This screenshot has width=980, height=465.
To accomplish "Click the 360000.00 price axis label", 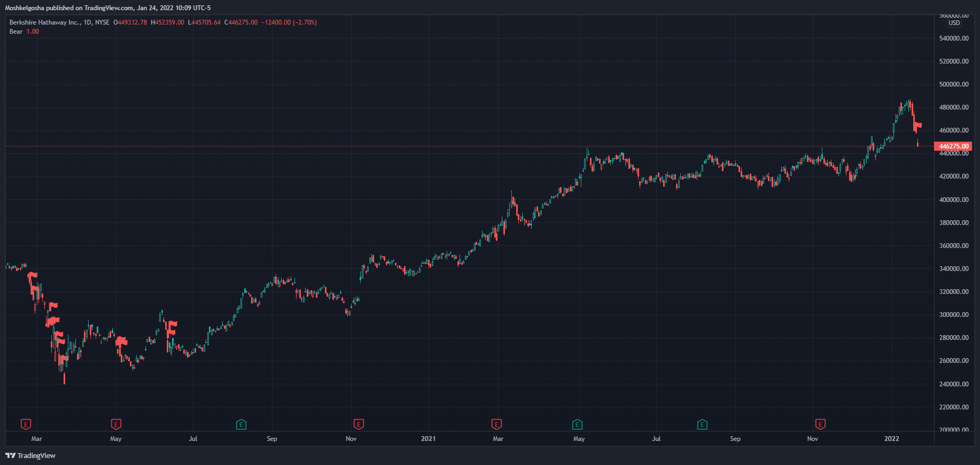I will [954, 246].
